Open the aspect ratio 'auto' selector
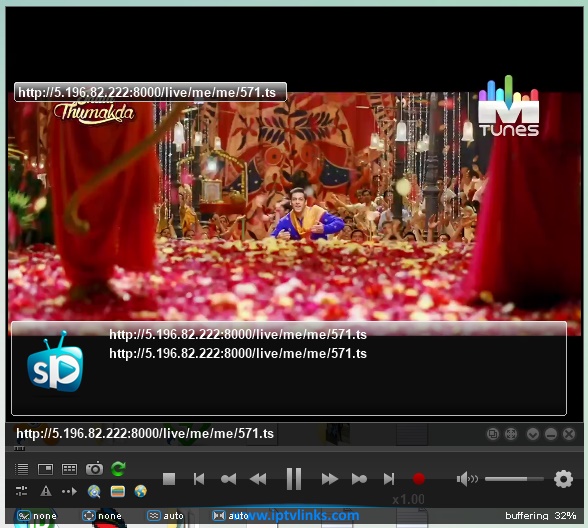The width and height of the screenshot is (588, 528). point(230,516)
